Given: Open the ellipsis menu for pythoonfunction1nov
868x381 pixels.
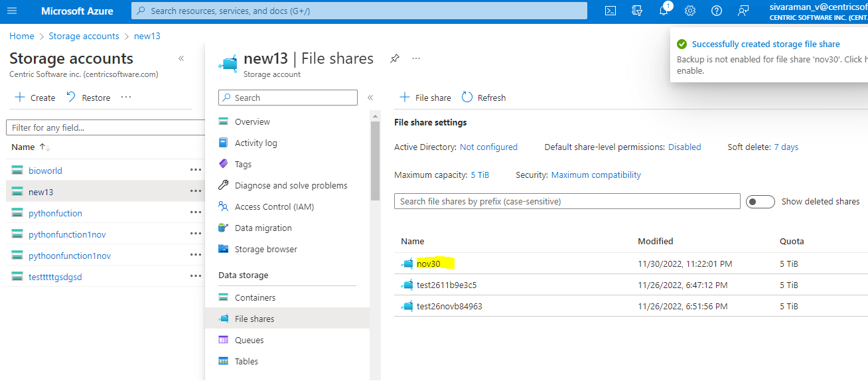Looking at the screenshot, I should [196, 255].
